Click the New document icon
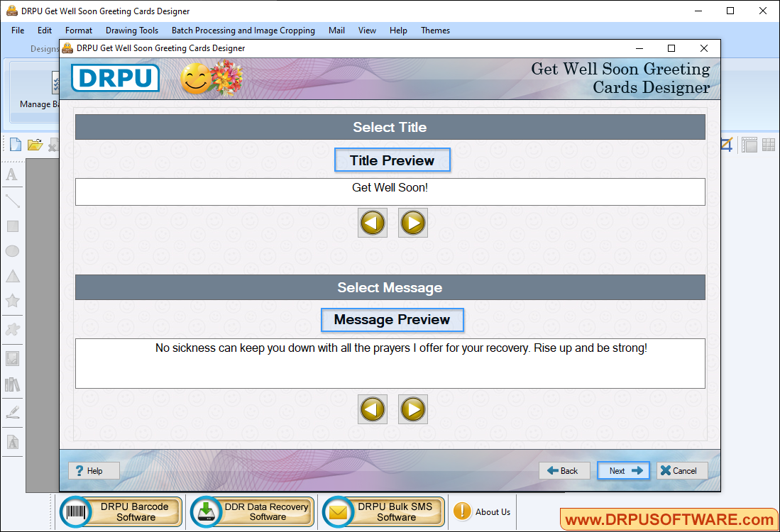 pos(15,145)
